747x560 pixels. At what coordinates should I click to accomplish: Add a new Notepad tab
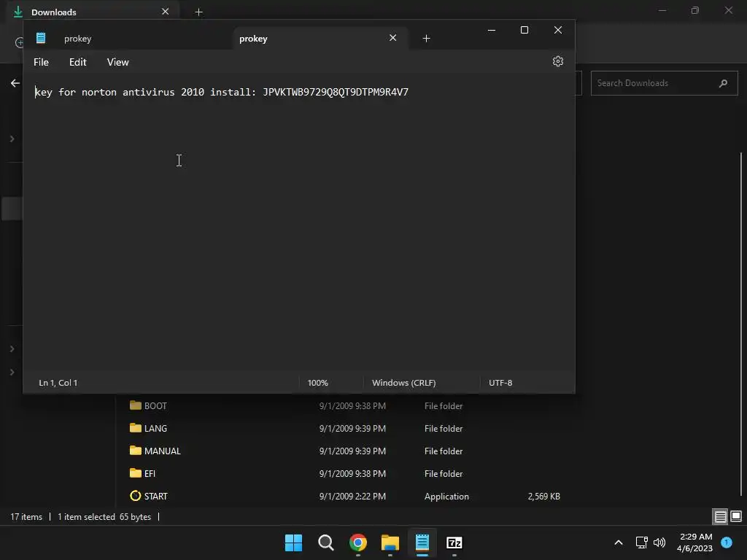[426, 38]
